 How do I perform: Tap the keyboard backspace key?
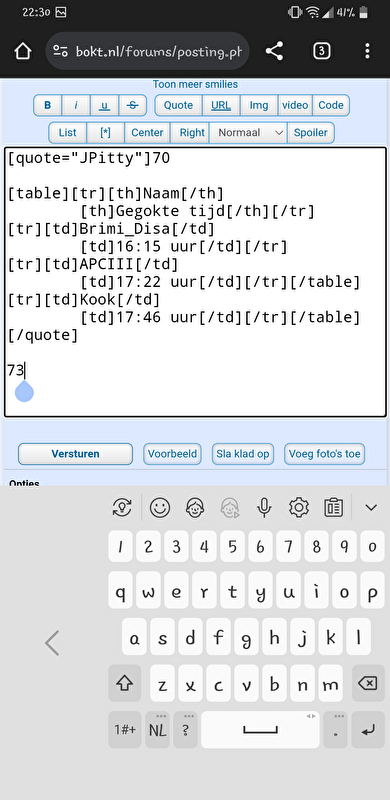tap(368, 683)
